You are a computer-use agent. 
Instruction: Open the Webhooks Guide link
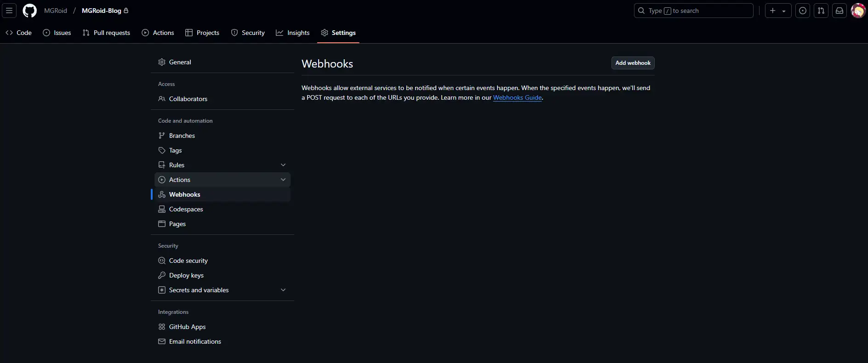tap(517, 97)
